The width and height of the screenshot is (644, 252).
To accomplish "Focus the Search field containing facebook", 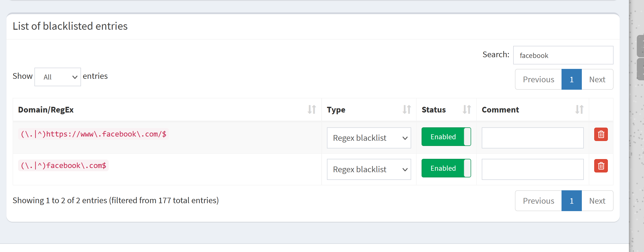I will tap(563, 55).
